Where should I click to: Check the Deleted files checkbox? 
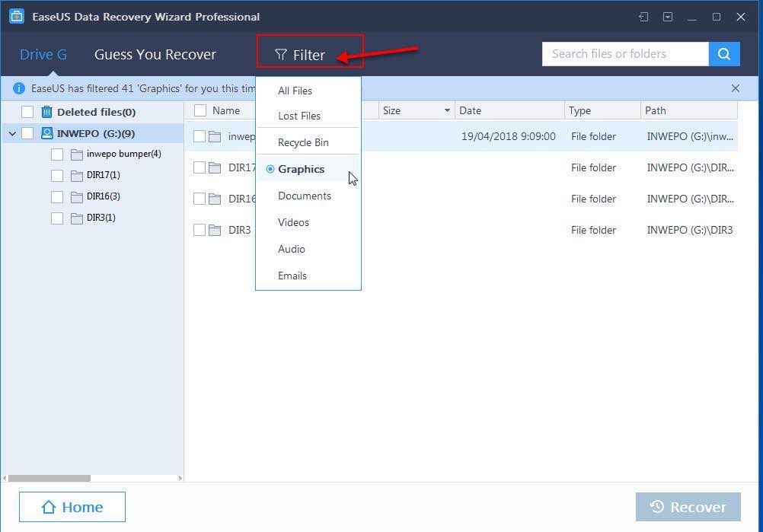coord(27,112)
